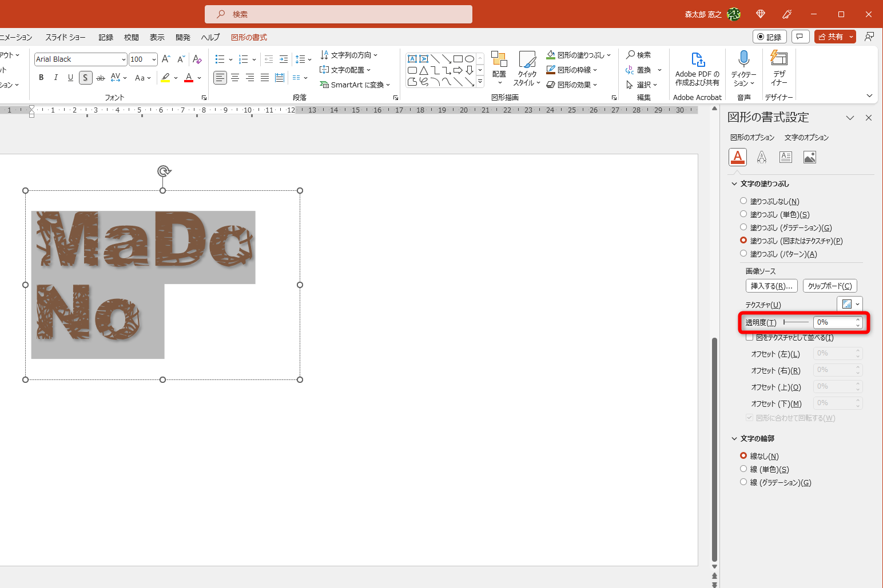The image size is (883, 588).
Task: Open the comments pane from the speech bubble
Action: click(800, 37)
